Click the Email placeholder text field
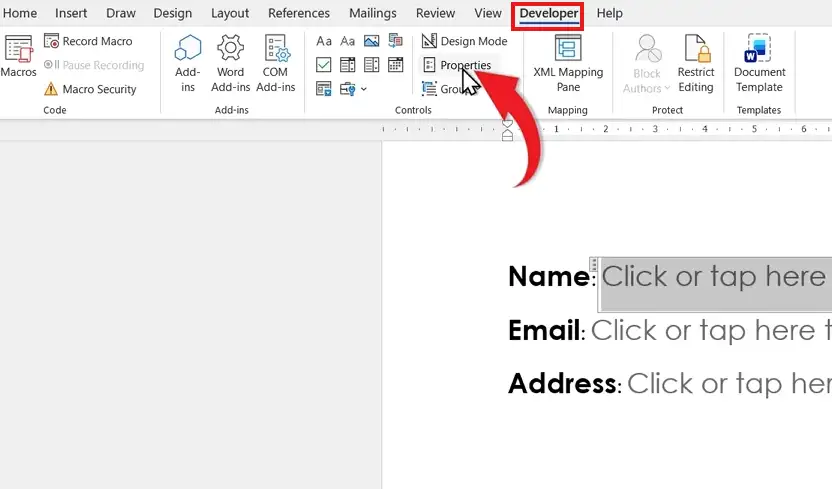832x489 pixels. 711,330
